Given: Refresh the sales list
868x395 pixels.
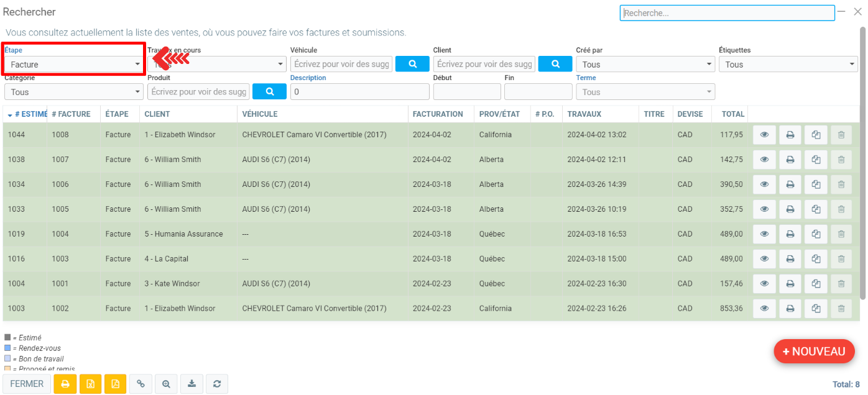Looking at the screenshot, I should pyautogui.click(x=216, y=384).
